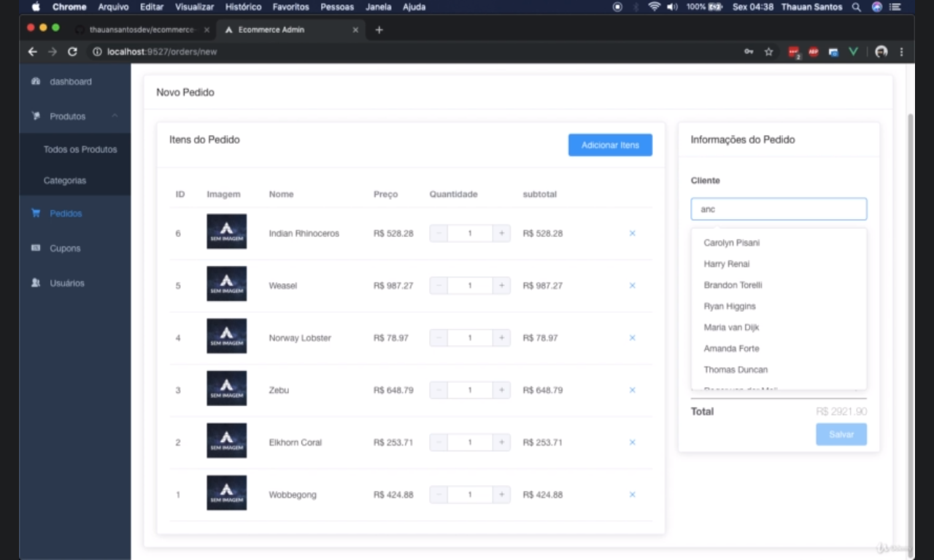Increase Wobbegong quantity with plus button
The image size is (934, 560).
501,494
